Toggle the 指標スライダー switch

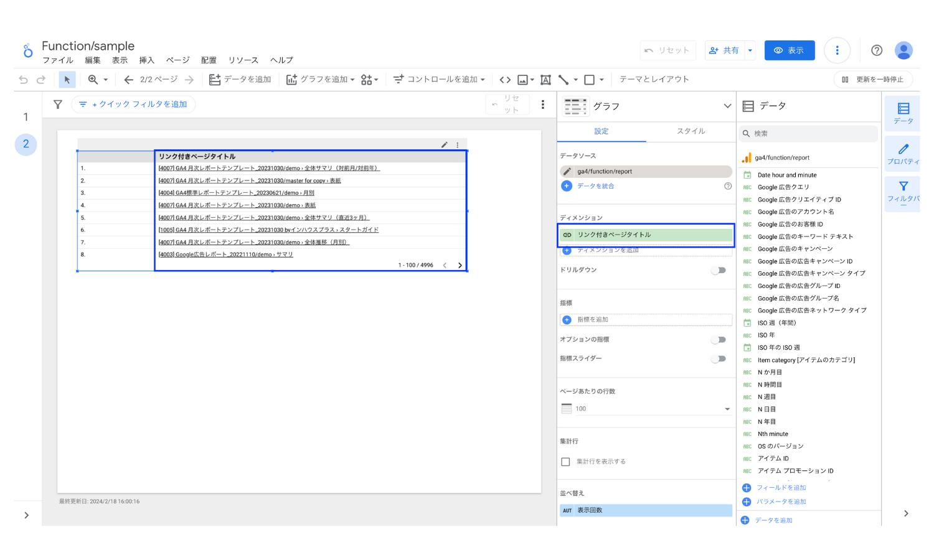coord(719,359)
